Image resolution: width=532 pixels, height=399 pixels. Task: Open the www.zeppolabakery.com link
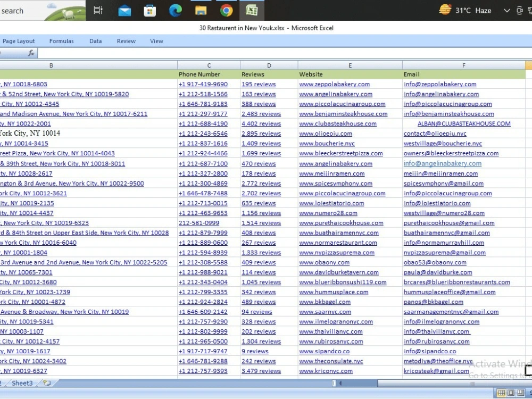[x=334, y=84]
